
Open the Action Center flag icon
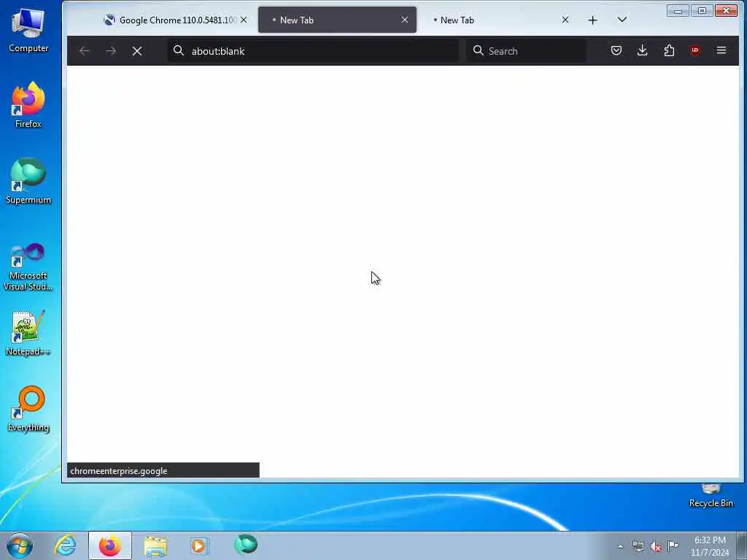(x=673, y=546)
